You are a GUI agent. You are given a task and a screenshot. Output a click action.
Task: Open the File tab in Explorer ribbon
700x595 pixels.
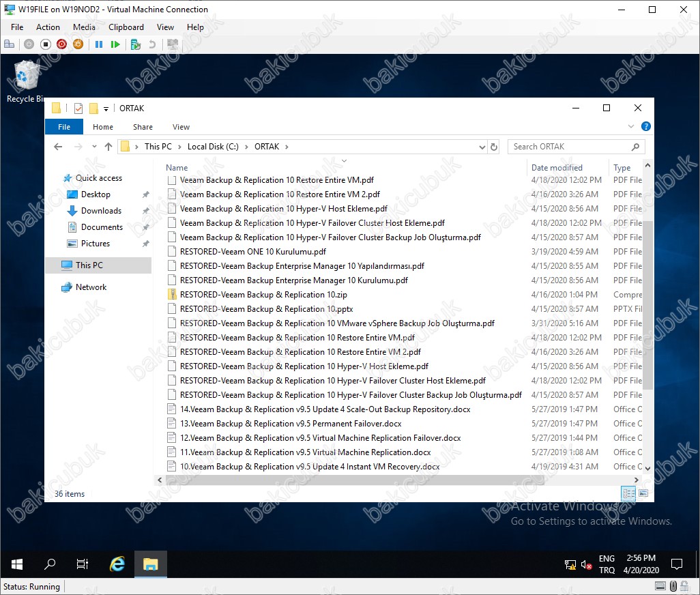(x=64, y=127)
